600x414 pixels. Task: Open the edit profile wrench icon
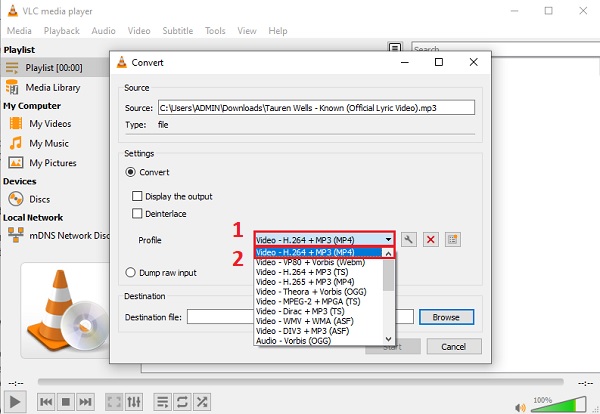[x=409, y=240]
